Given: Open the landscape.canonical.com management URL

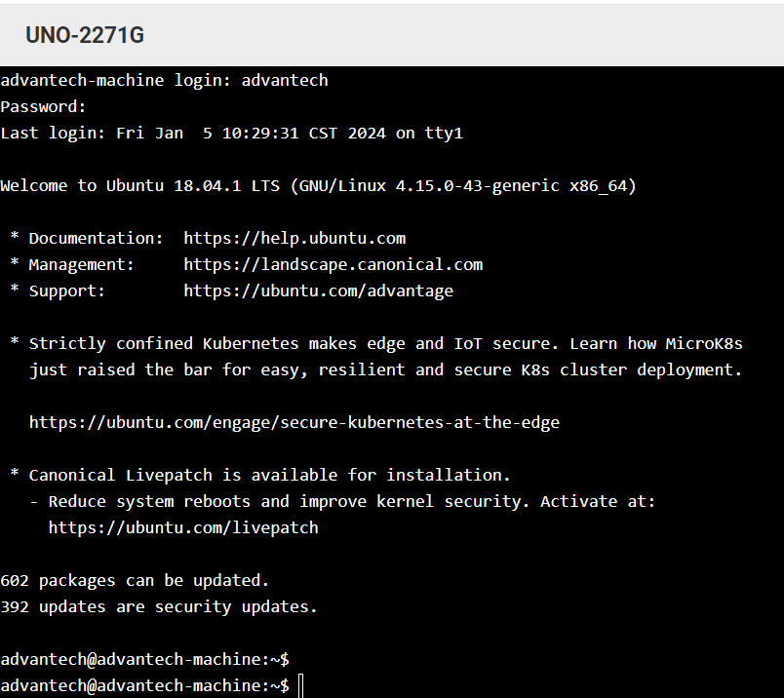Looking at the screenshot, I should coord(333,264).
